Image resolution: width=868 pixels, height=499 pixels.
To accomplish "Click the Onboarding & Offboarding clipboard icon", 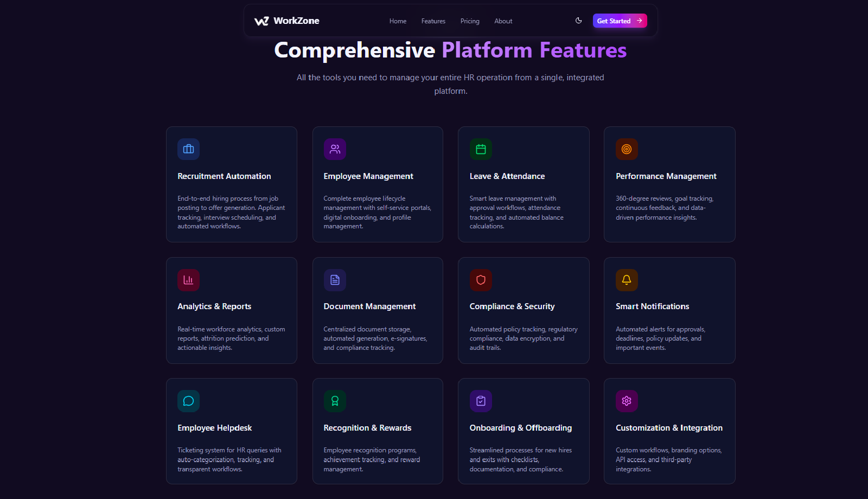I will coord(481,401).
